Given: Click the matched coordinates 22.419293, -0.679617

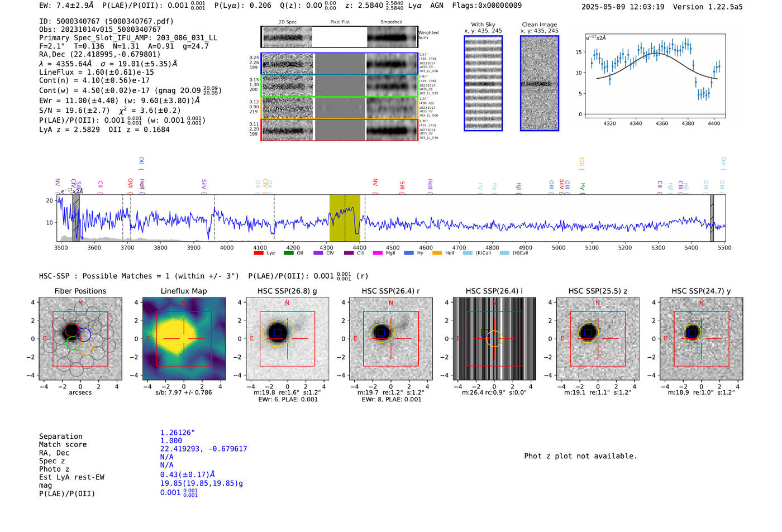Looking at the screenshot, I should (204, 449).
